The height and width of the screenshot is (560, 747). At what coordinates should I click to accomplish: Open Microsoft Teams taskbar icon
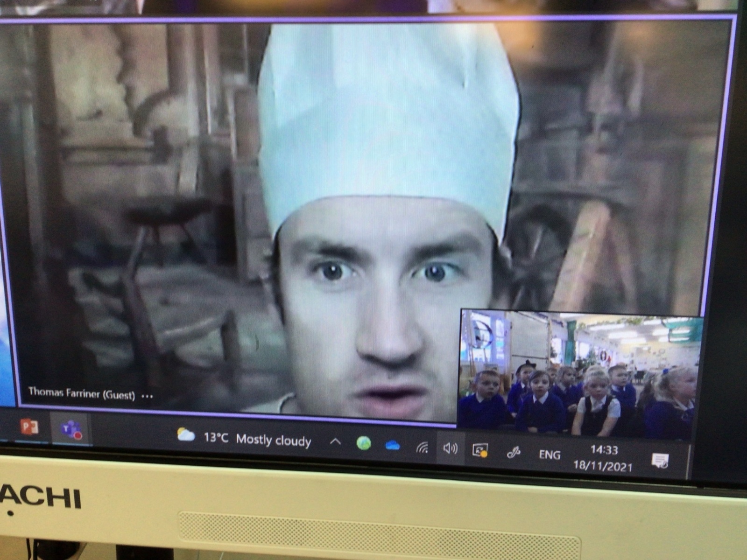coord(70,429)
